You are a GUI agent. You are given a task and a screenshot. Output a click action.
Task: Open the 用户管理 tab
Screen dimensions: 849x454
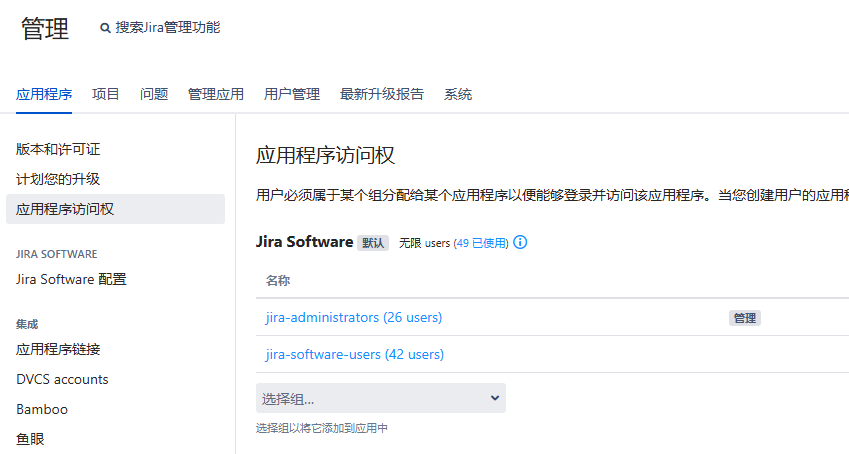(292, 94)
